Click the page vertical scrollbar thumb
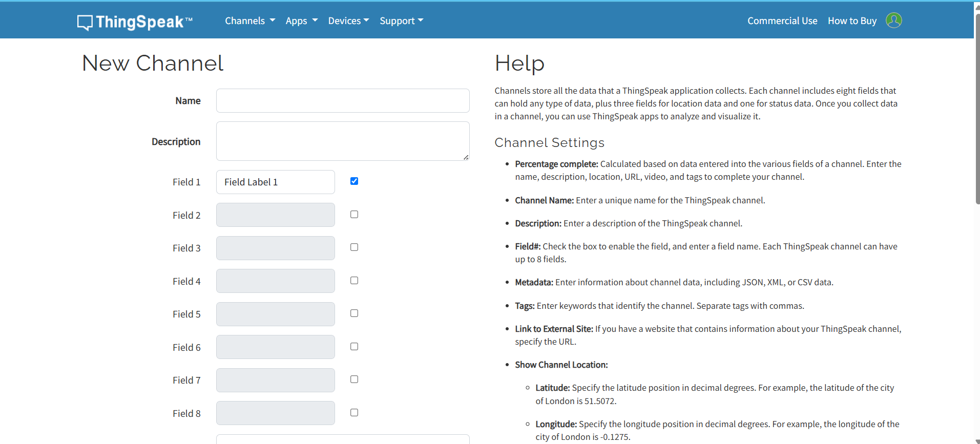 click(x=977, y=109)
